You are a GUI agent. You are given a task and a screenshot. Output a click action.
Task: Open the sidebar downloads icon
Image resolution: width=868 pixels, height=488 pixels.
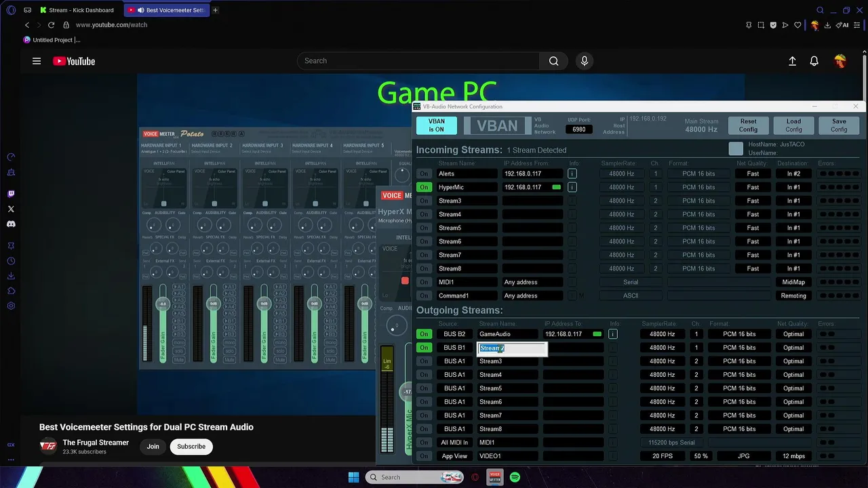pyautogui.click(x=11, y=276)
